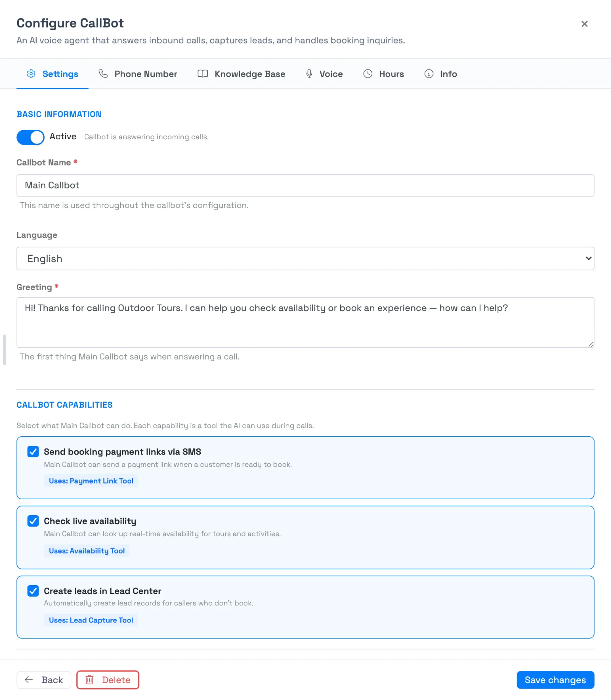Click the Settings gear icon

[31, 74]
